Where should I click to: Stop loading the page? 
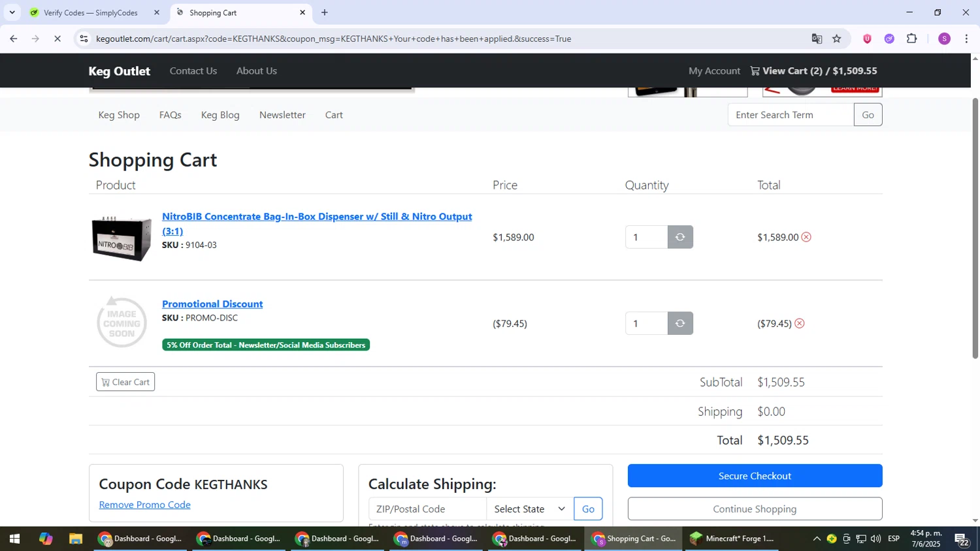point(57,39)
